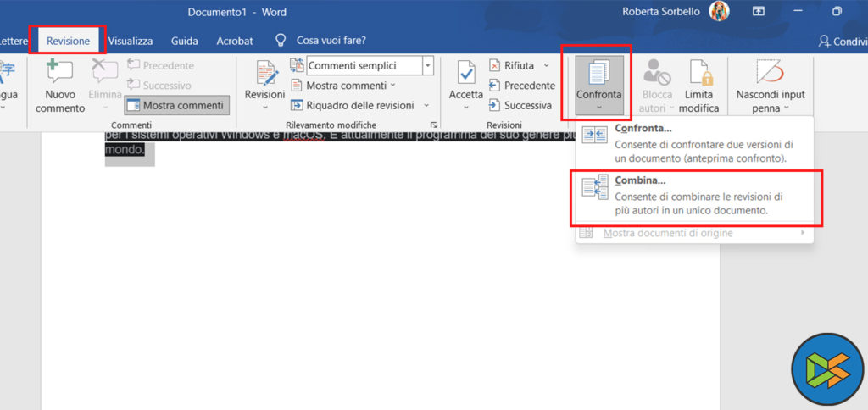Expand the Revisioni dropdown arrow
868x410 pixels.
coord(264,108)
